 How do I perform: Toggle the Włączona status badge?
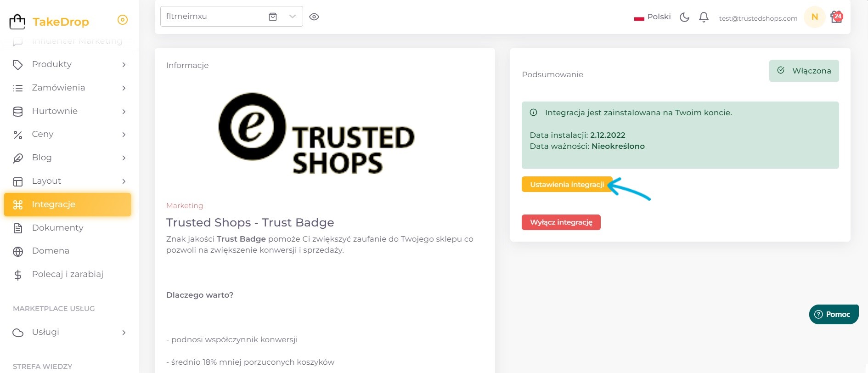[804, 71]
